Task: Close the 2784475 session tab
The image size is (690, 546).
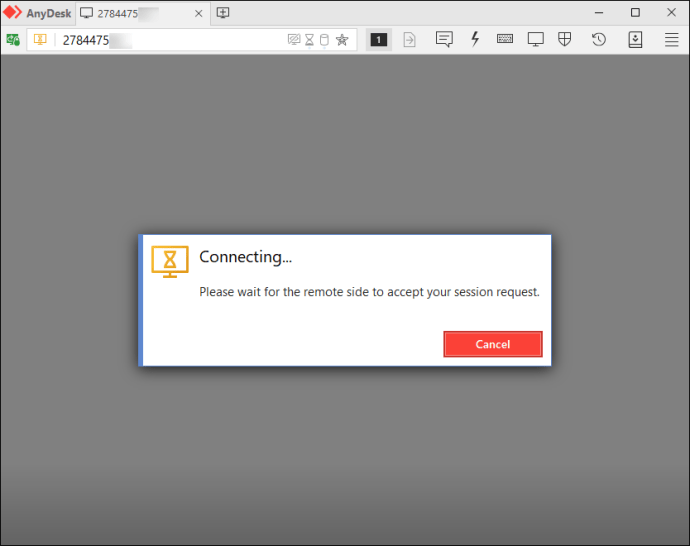Action: click(x=198, y=14)
